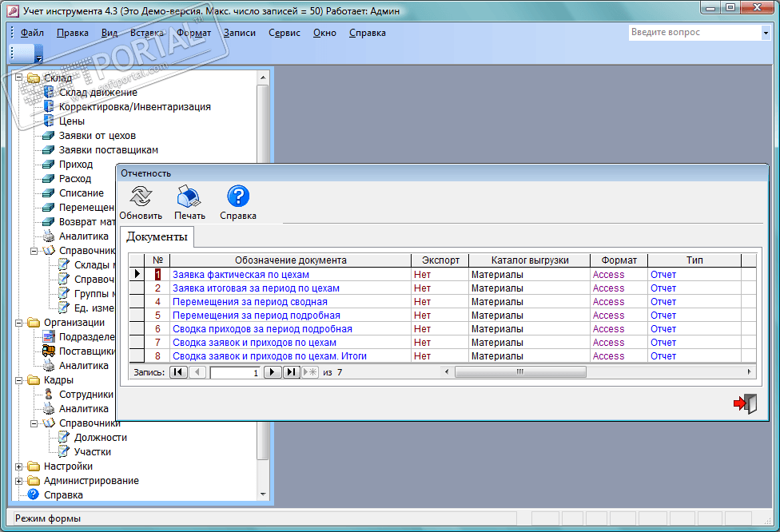Viewport: 780px width, 532px height.
Task: Open Сотрудники in the Кадры section
Action: tap(86, 395)
